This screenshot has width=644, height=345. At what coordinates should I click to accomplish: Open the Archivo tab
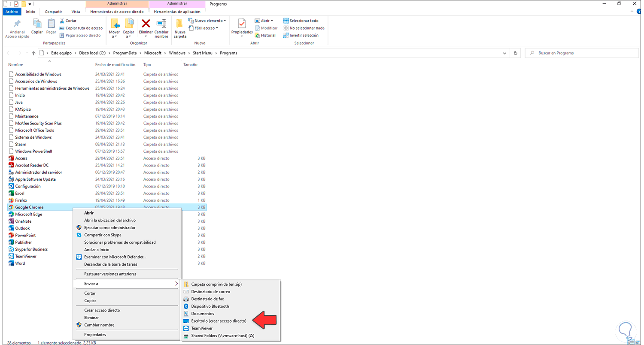[x=12, y=12]
